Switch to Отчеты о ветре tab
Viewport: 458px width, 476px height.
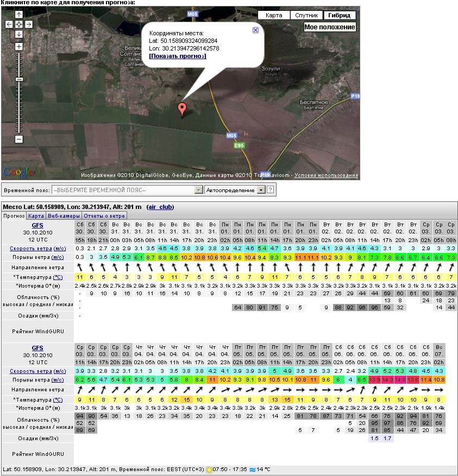point(104,216)
